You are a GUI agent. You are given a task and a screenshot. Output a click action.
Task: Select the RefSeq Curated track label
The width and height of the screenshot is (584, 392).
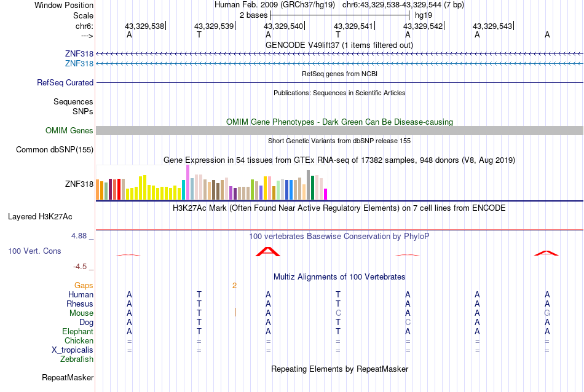(65, 83)
